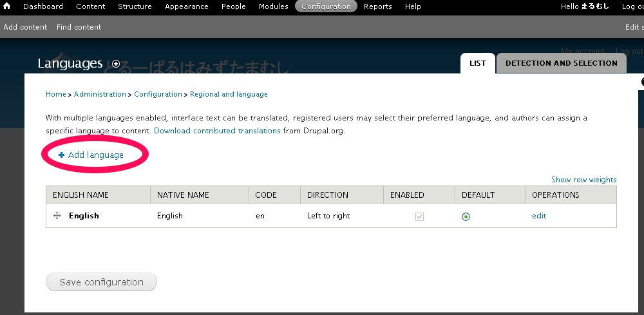Image resolution: width=644 pixels, height=315 pixels.
Task: Close the overlay with the top-right close icon
Action: point(641,82)
